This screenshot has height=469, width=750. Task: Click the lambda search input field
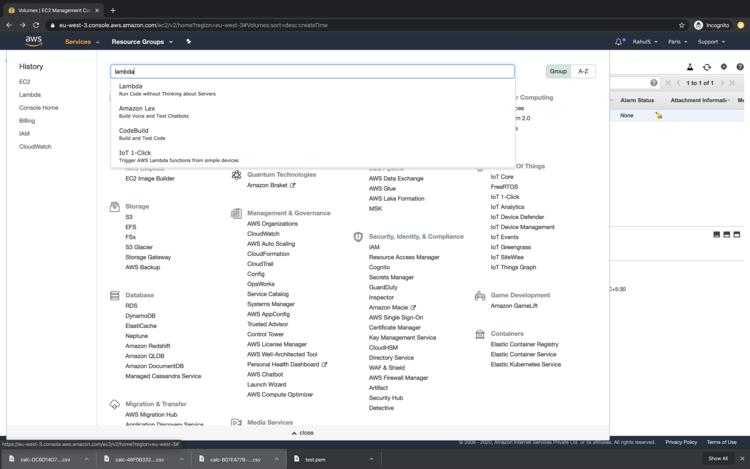click(x=312, y=72)
